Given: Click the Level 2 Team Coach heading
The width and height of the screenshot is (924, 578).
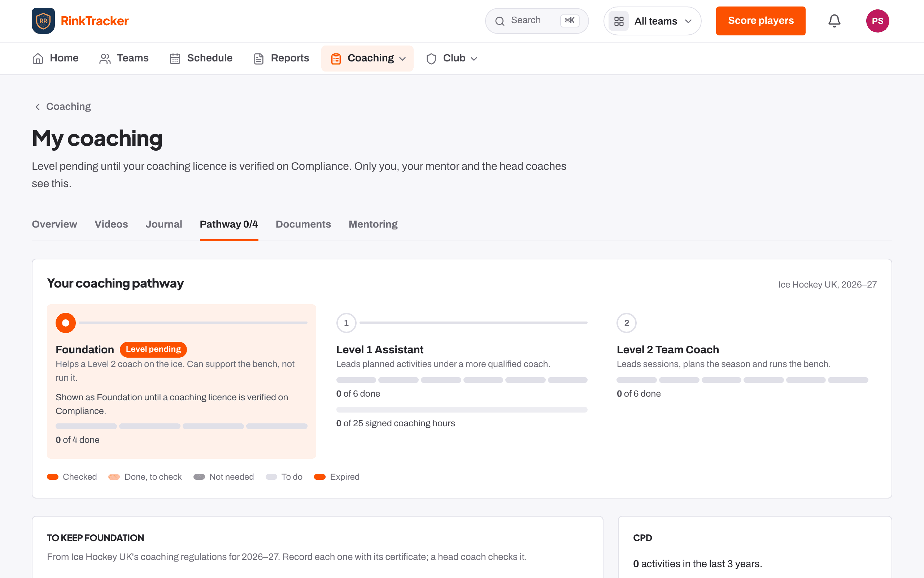Looking at the screenshot, I should click(667, 349).
